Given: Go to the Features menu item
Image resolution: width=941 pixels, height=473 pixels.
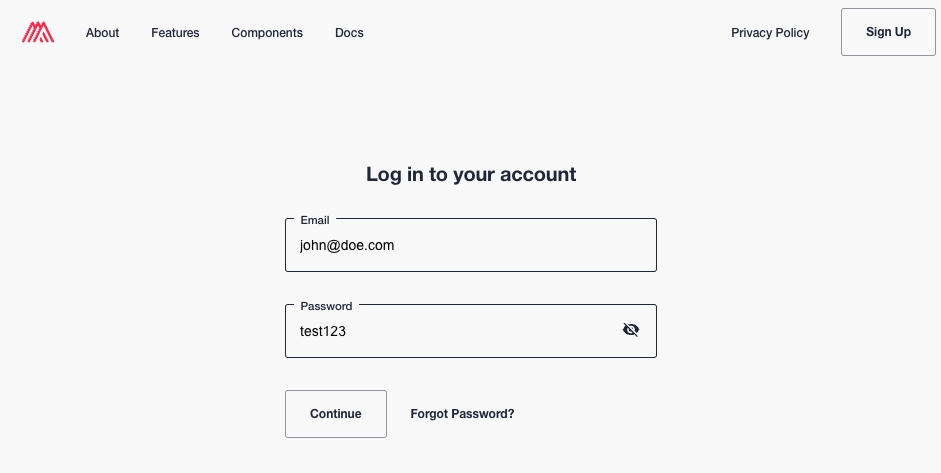Looking at the screenshot, I should (175, 33).
